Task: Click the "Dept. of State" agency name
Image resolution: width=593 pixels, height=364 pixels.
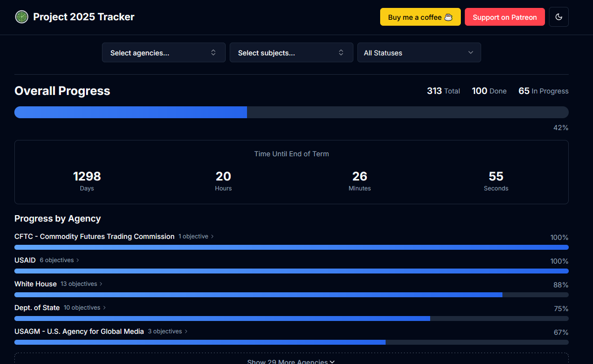Action: tap(37, 308)
